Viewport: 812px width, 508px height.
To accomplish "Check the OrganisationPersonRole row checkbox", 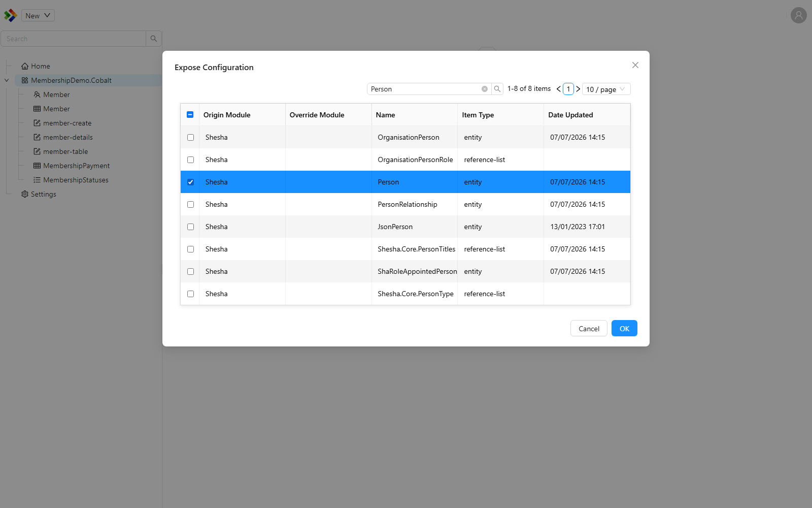I will (190, 160).
